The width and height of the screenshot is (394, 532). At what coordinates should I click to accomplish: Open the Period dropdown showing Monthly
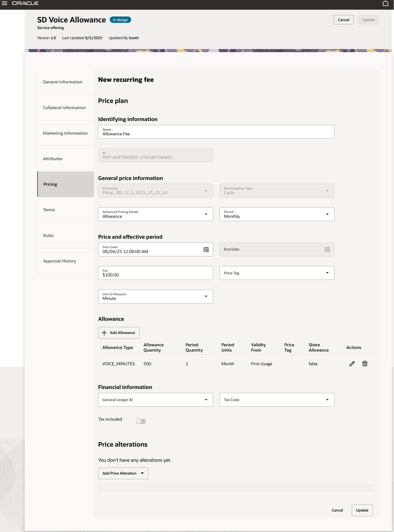click(x=328, y=214)
